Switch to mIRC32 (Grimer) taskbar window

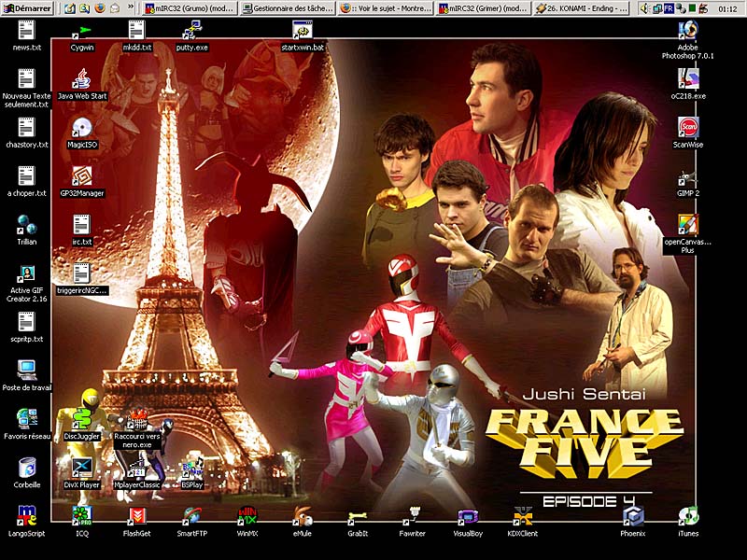[483, 8]
